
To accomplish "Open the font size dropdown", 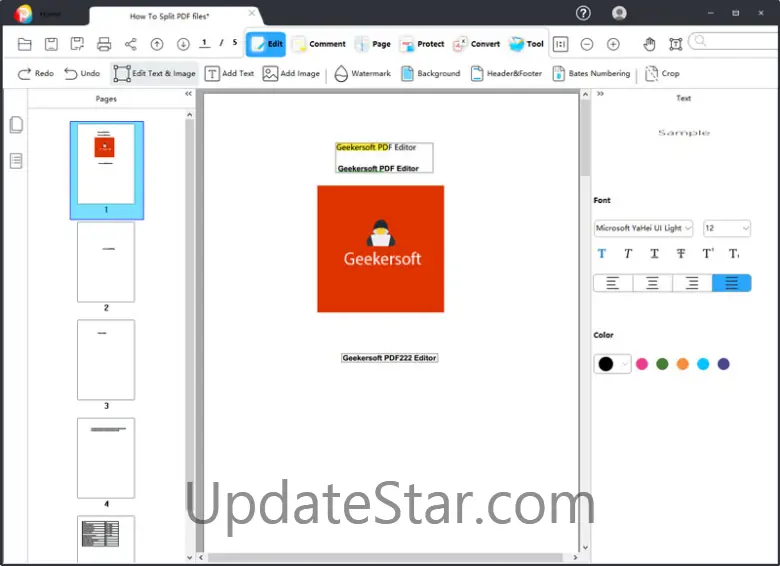I will [727, 228].
